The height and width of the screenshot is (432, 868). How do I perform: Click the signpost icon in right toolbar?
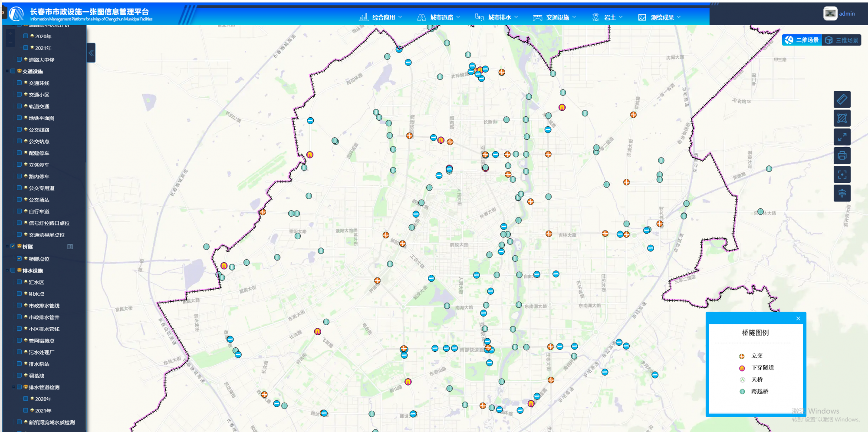click(842, 193)
